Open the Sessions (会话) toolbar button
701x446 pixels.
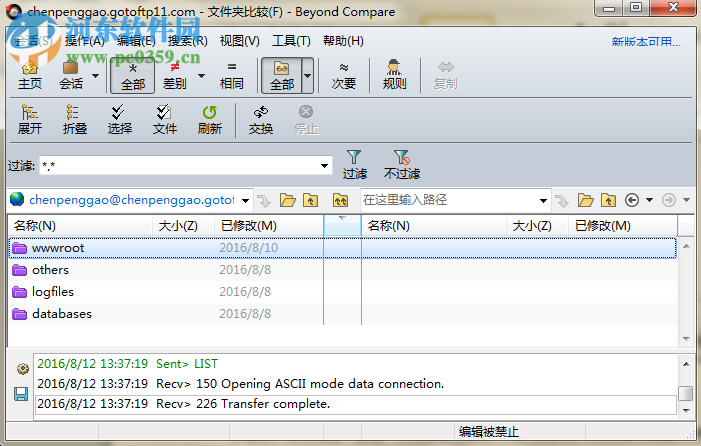pos(71,75)
